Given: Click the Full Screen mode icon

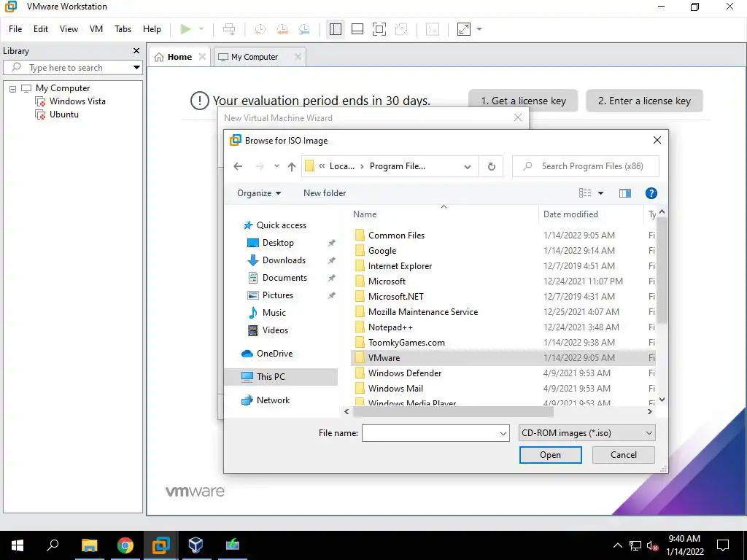Looking at the screenshot, I should (379, 29).
